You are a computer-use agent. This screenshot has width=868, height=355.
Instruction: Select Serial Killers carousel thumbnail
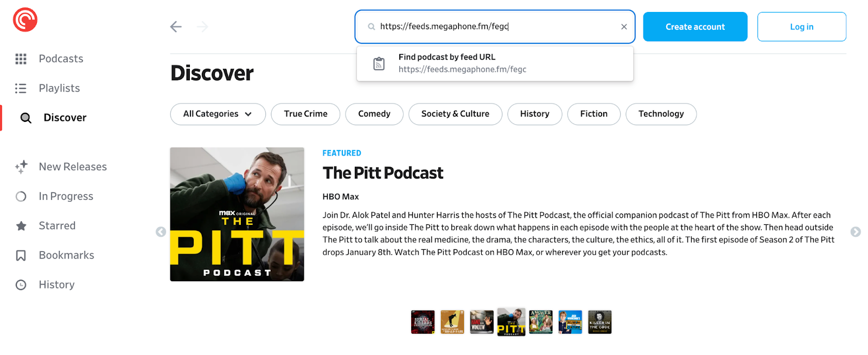[x=423, y=322]
